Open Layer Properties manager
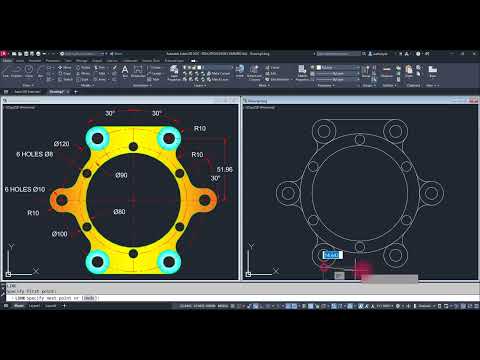The image size is (480, 360). [174, 73]
